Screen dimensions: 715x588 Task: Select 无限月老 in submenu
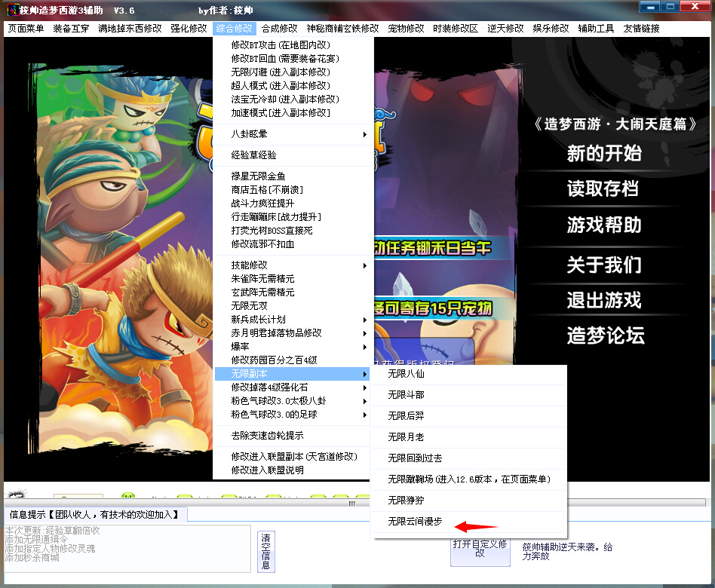pos(469,437)
